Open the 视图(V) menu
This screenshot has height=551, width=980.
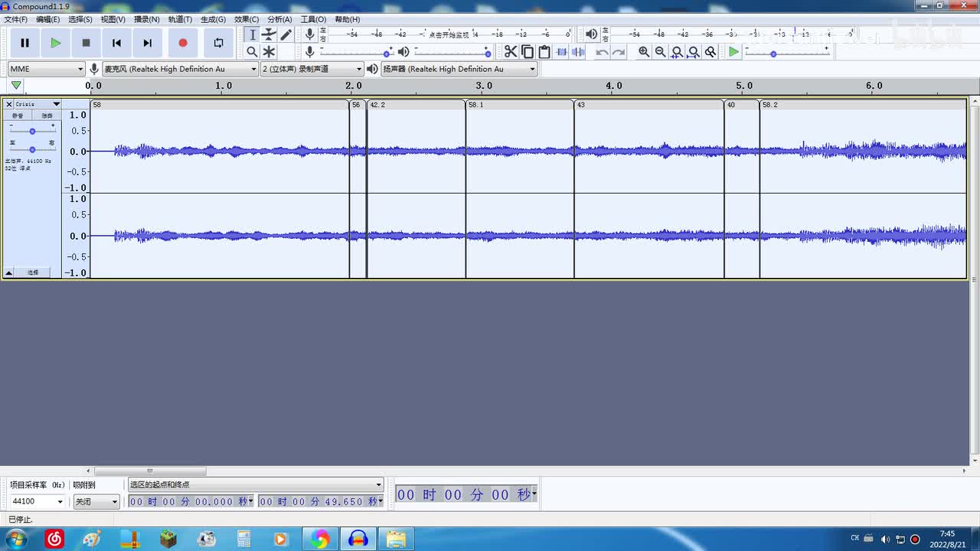click(x=113, y=19)
